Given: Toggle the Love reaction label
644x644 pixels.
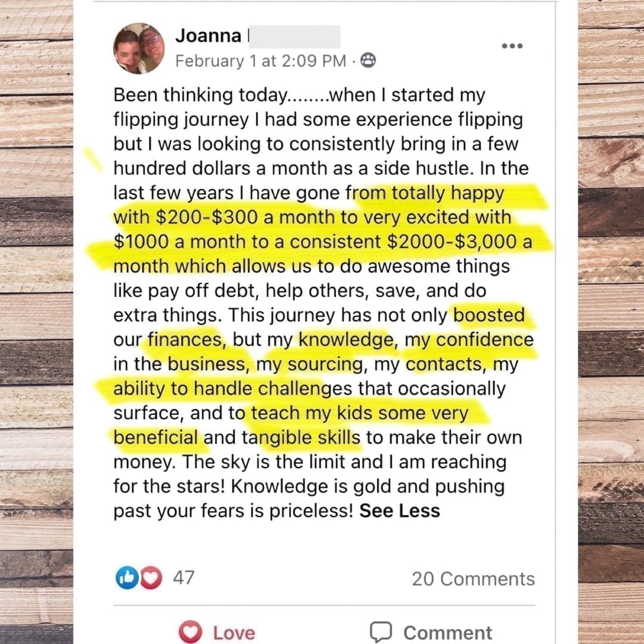Looking at the screenshot, I should (234, 633).
